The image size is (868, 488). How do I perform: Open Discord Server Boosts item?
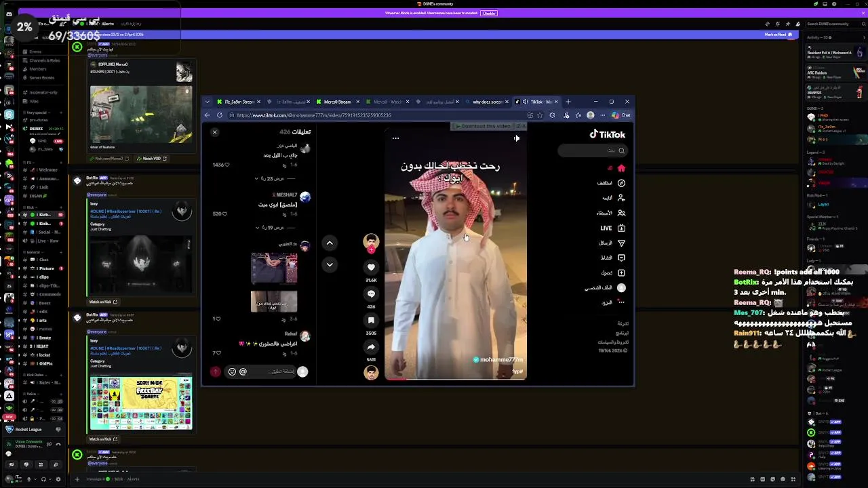tap(41, 77)
